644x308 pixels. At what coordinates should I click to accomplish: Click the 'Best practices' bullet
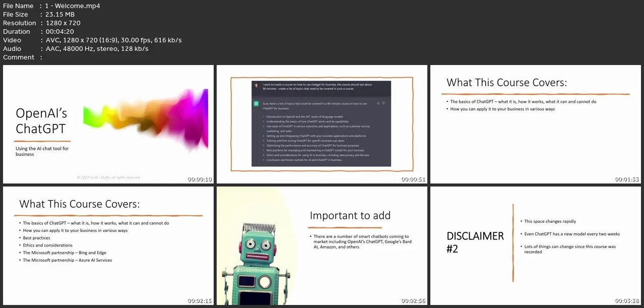pos(36,238)
